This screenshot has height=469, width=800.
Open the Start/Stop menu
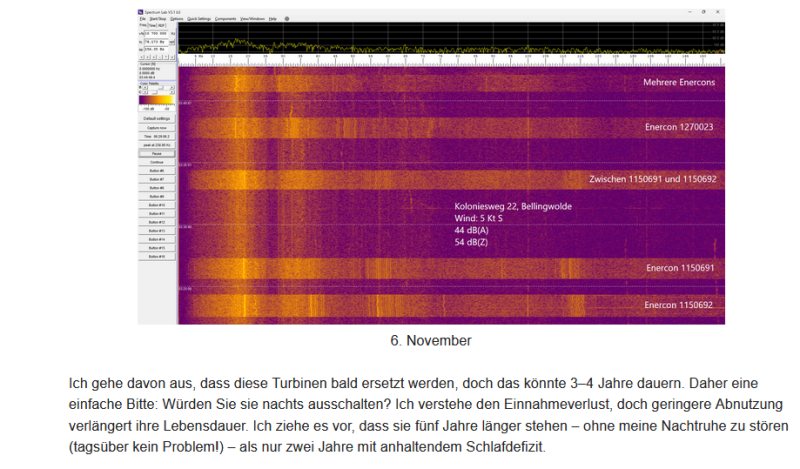[158, 19]
